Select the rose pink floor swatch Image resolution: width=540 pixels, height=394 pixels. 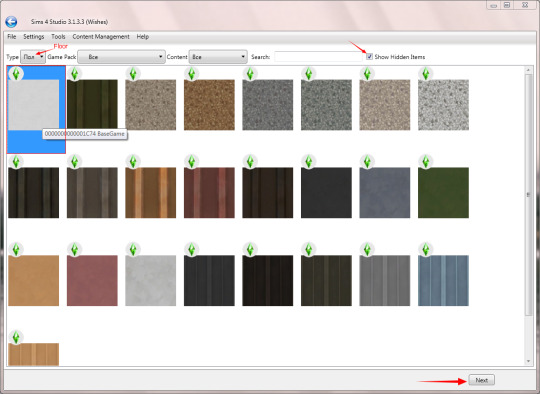point(92,280)
